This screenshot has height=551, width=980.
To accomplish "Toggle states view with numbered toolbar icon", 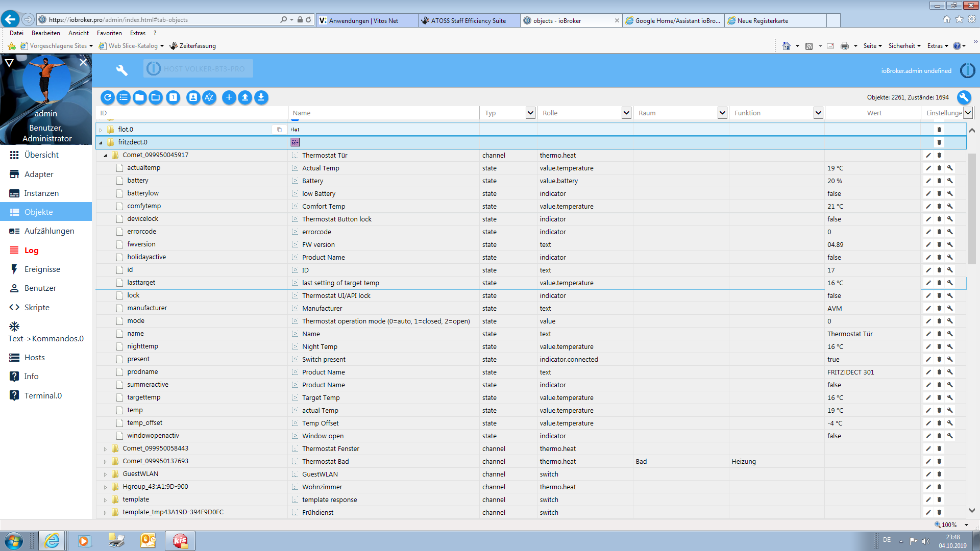I will 174,97.
